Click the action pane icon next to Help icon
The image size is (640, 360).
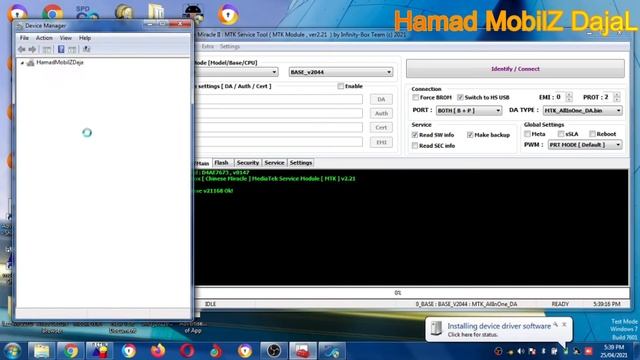click(x=72, y=49)
